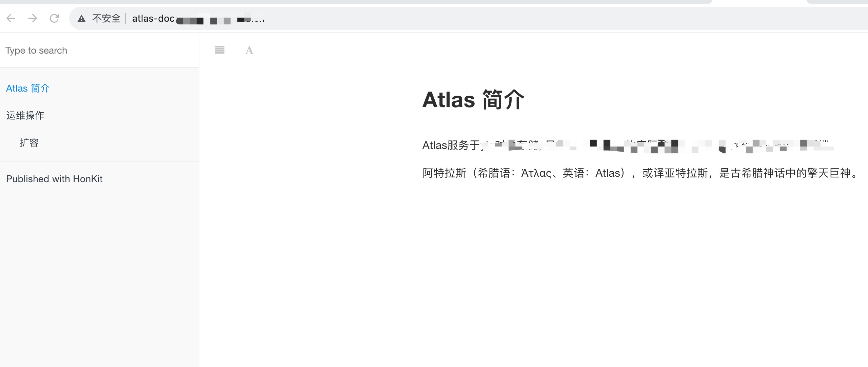This screenshot has height=367, width=868.
Task: Toggle the sidebar with the hamburger icon
Action: (x=220, y=50)
